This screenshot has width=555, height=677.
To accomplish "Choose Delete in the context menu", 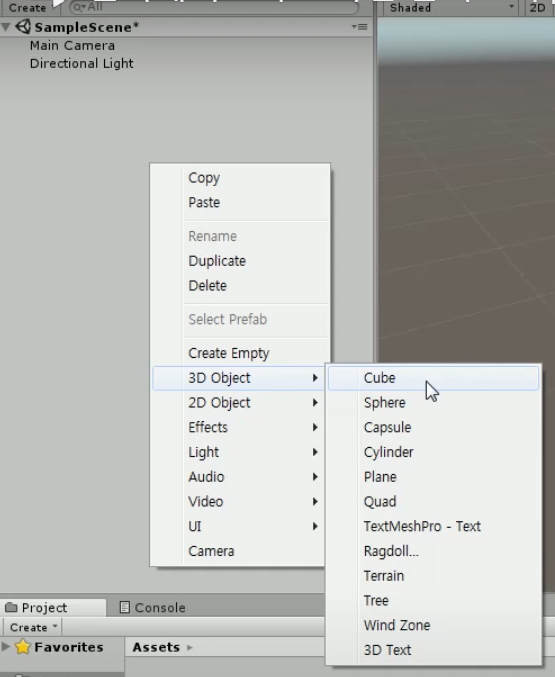I will [x=240, y=285].
